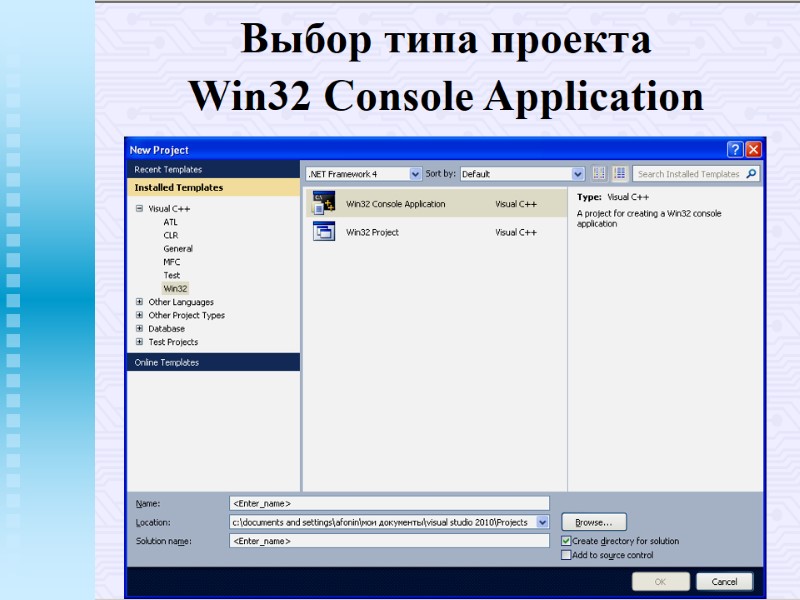This screenshot has height=600, width=800.
Task: Open the Sort by Default dropdown
Action: (x=578, y=173)
